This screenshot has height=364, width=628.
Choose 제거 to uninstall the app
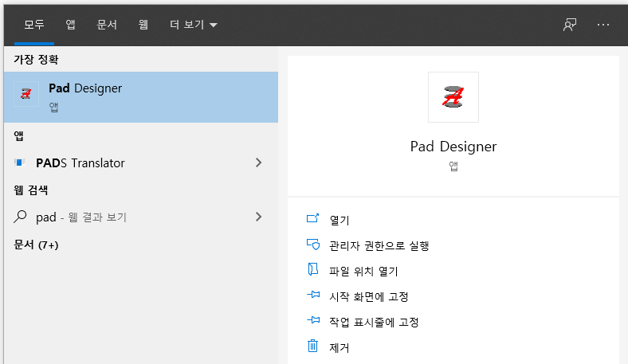340,347
